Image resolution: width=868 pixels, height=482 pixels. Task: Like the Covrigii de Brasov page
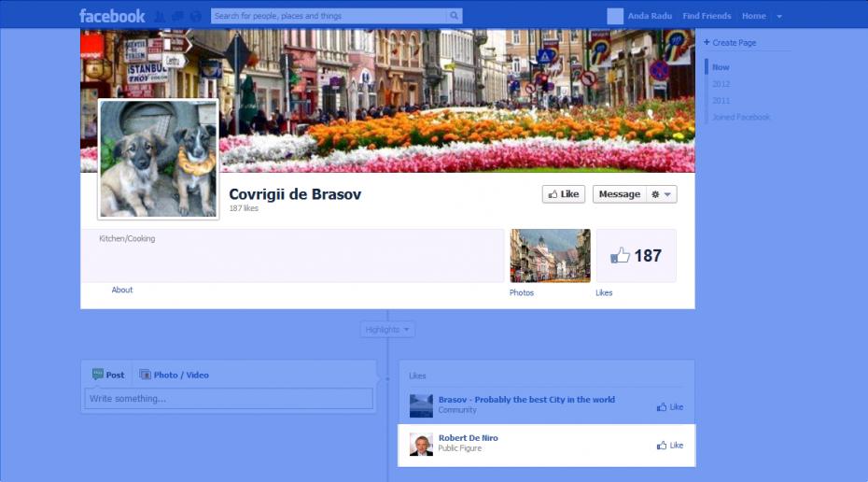[564, 194]
